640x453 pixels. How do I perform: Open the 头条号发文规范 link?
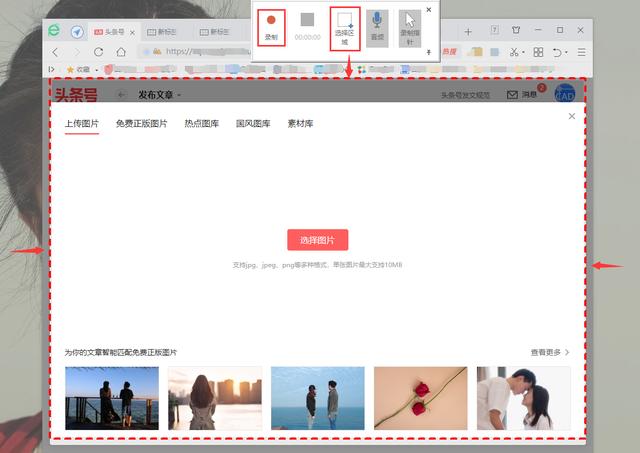click(465, 95)
